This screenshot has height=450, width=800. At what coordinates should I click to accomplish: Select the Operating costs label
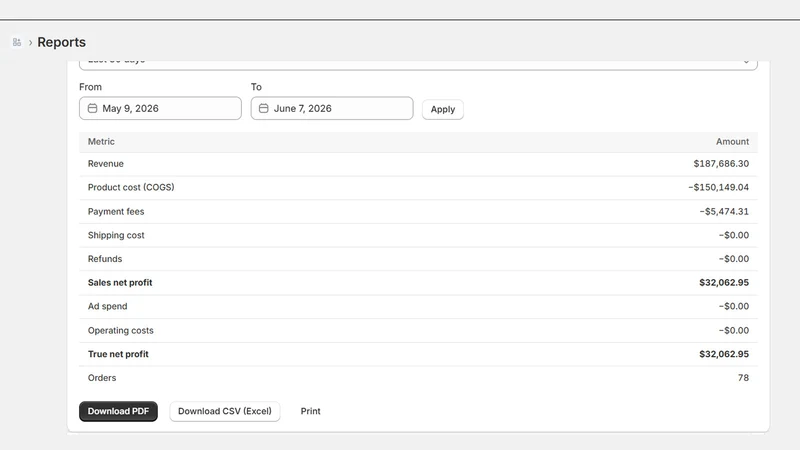[120, 331]
